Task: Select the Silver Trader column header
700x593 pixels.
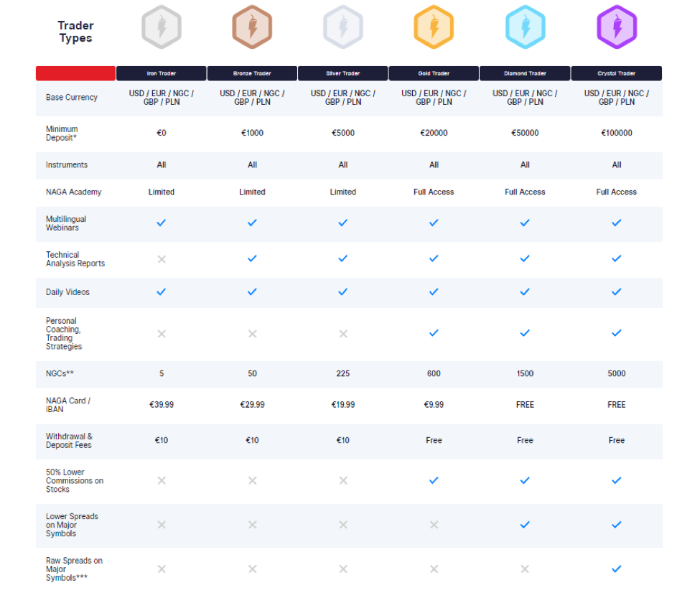Action: click(343, 73)
